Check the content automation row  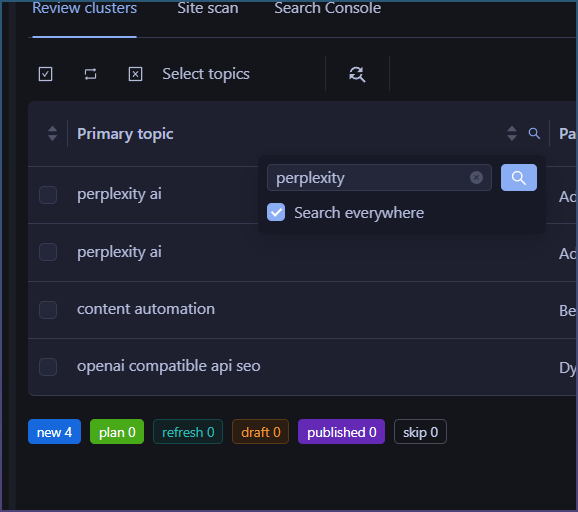coord(48,310)
